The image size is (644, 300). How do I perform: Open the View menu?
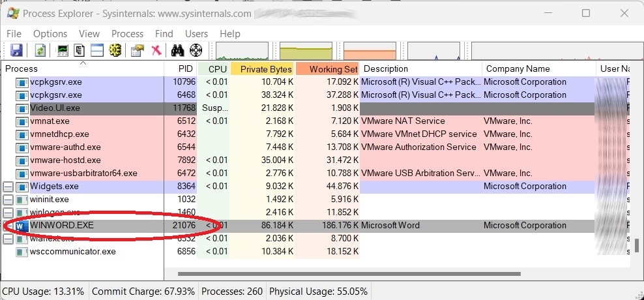(x=89, y=34)
